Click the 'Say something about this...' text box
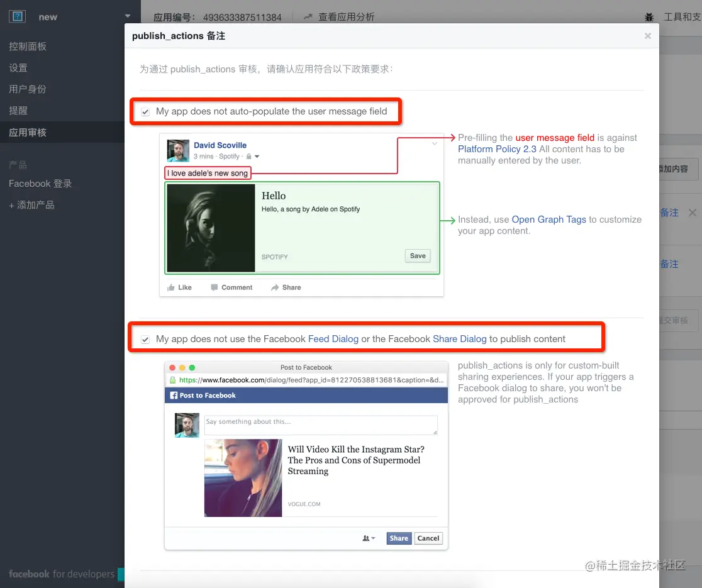 click(321, 425)
